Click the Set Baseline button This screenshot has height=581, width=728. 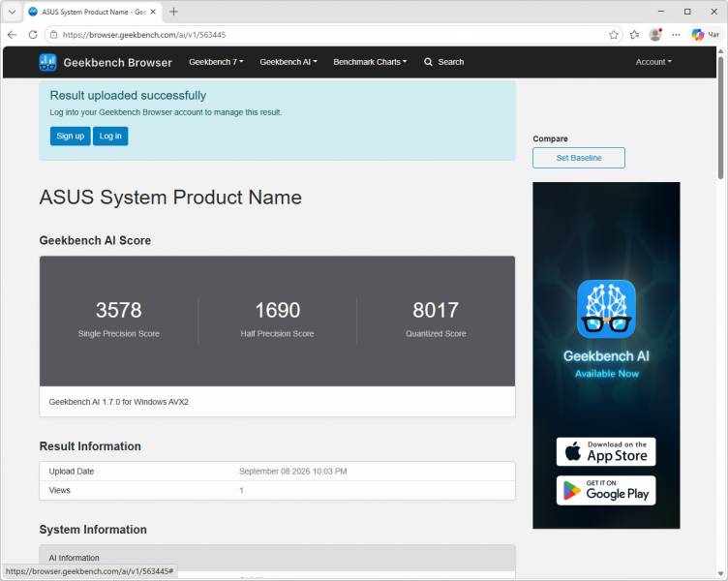(579, 158)
